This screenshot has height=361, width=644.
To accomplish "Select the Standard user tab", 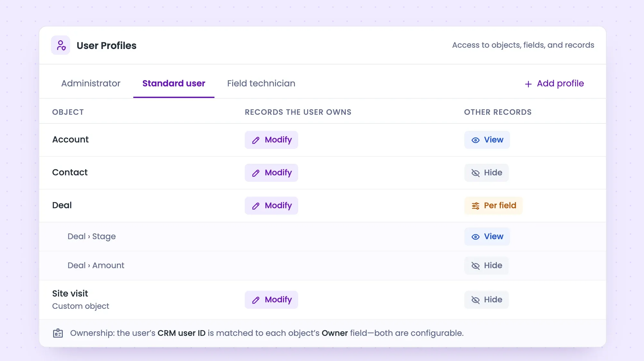I will (x=174, y=83).
